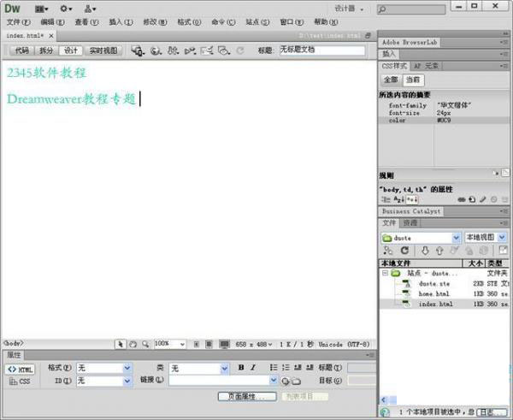This screenshot has height=420, width=513.
Task: Show category view in CSS properties
Action: [x=386, y=199]
